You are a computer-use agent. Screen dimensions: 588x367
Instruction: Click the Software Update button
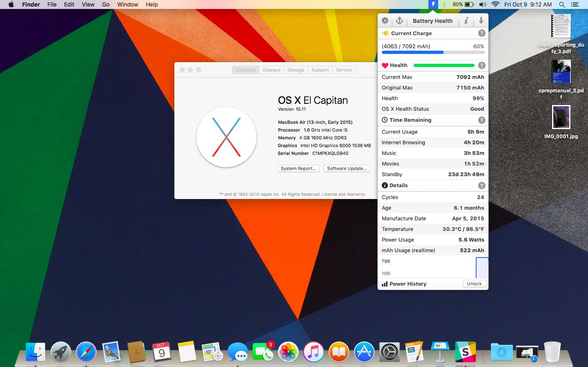347,168
